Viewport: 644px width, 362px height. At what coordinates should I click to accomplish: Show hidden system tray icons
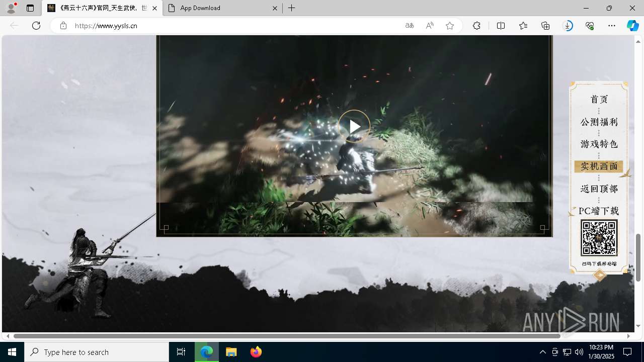point(542,352)
